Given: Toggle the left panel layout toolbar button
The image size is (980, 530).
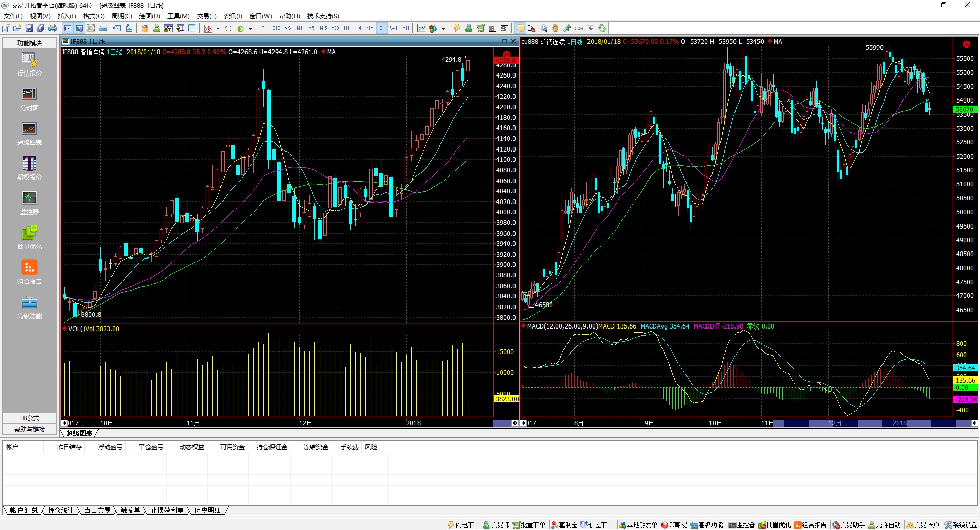Looking at the screenshot, I should point(67,28).
